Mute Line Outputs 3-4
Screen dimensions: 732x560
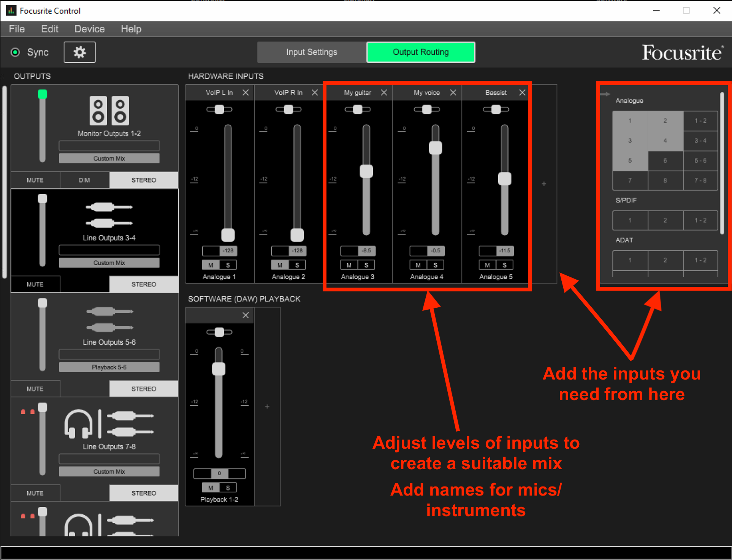coord(35,285)
